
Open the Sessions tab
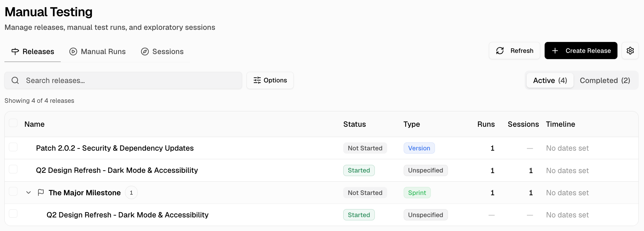(x=162, y=51)
